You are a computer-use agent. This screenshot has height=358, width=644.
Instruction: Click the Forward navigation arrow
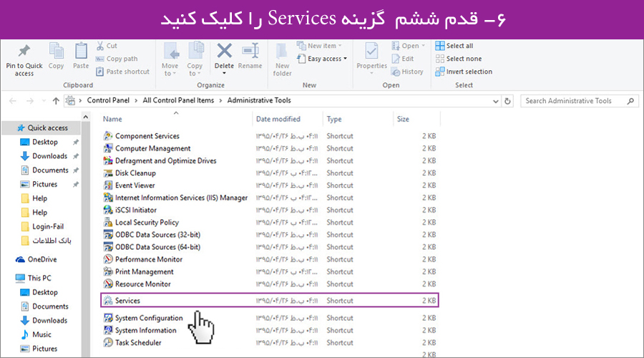[30, 101]
